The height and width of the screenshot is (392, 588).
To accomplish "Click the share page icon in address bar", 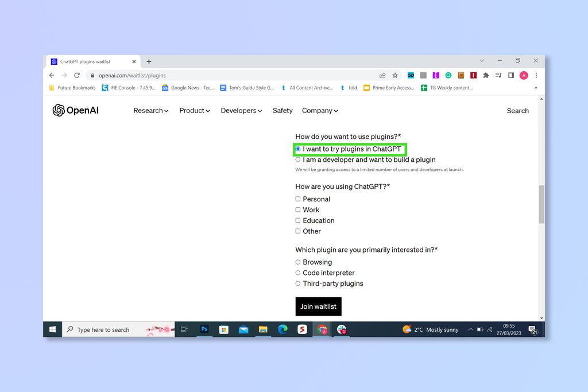I will [382, 75].
